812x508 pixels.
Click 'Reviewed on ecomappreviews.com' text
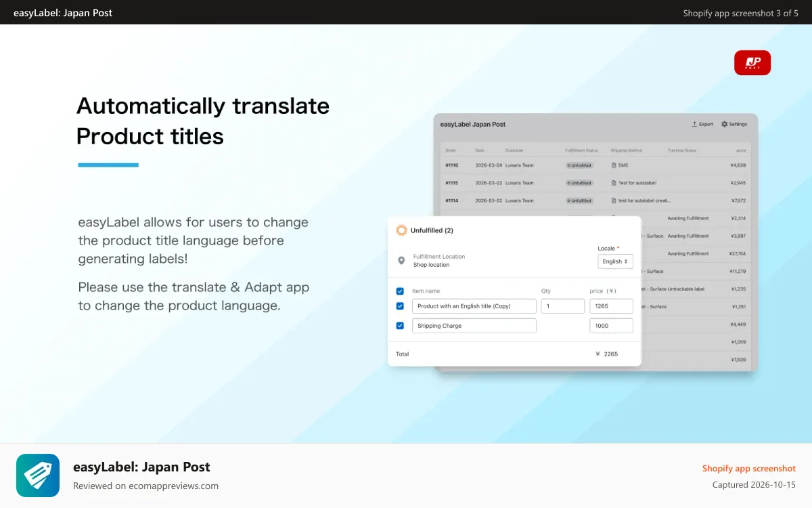pos(145,486)
